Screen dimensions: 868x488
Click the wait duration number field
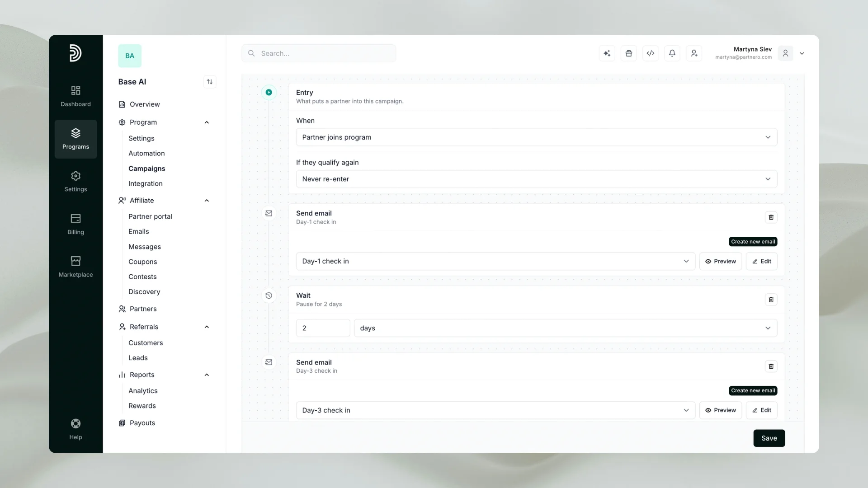tap(323, 328)
